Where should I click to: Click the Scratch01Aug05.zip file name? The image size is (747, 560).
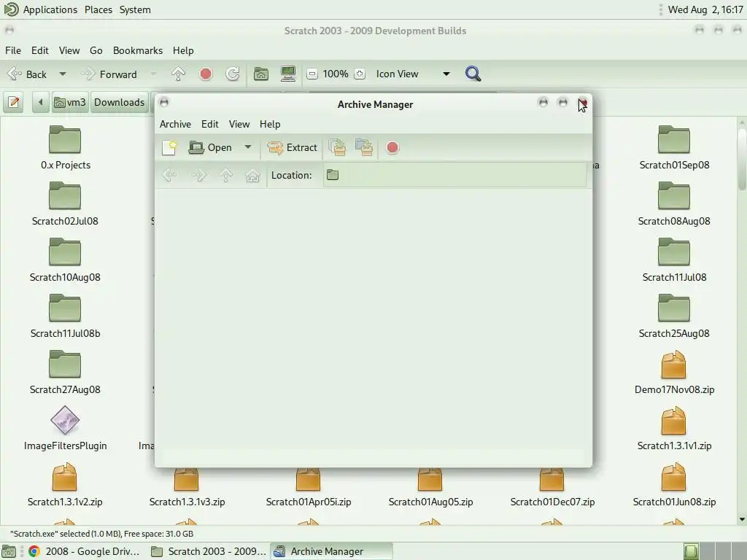pos(430,502)
